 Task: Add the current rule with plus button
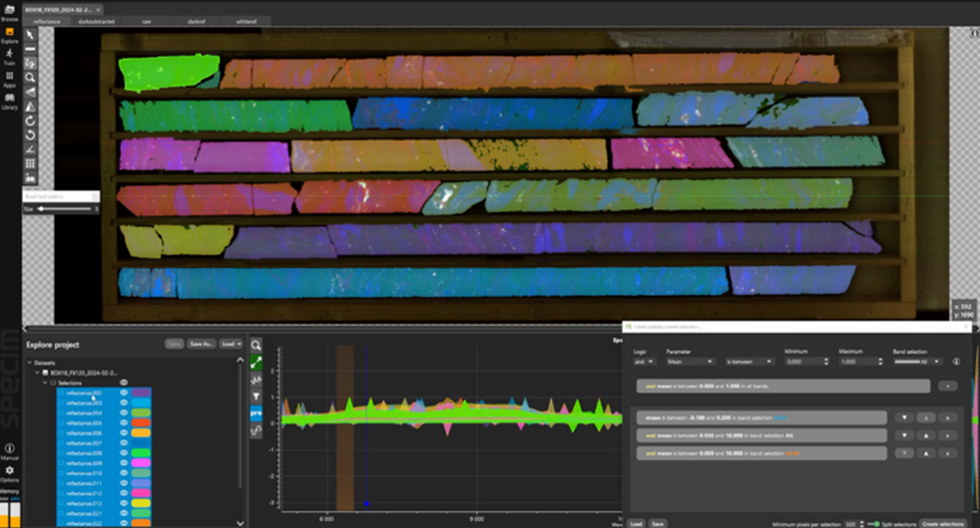947,386
